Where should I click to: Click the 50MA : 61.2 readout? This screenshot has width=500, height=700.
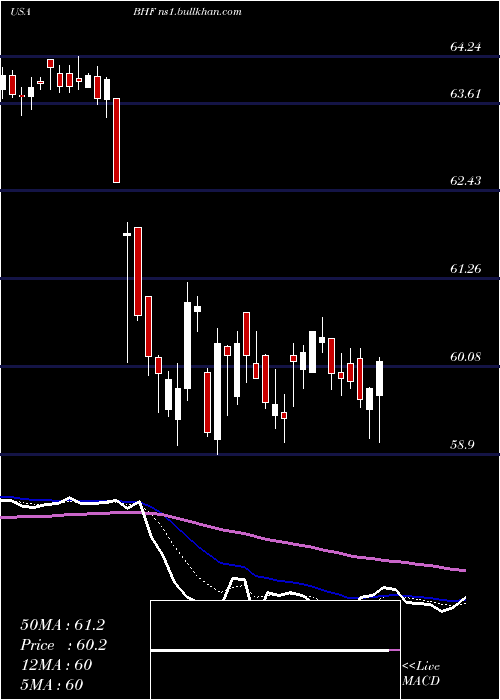62,625
